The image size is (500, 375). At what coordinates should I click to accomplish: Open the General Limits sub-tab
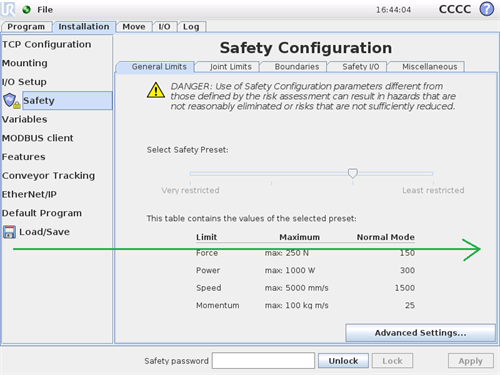[155, 67]
